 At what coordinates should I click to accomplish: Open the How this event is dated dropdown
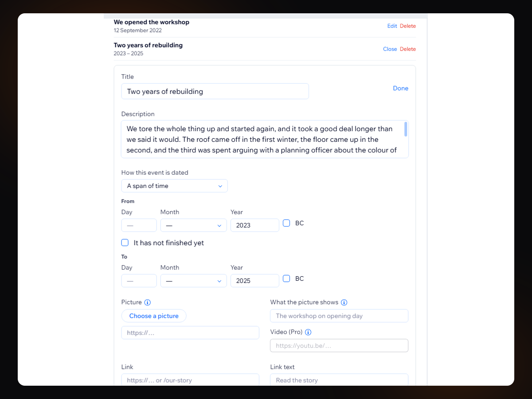[x=175, y=186]
